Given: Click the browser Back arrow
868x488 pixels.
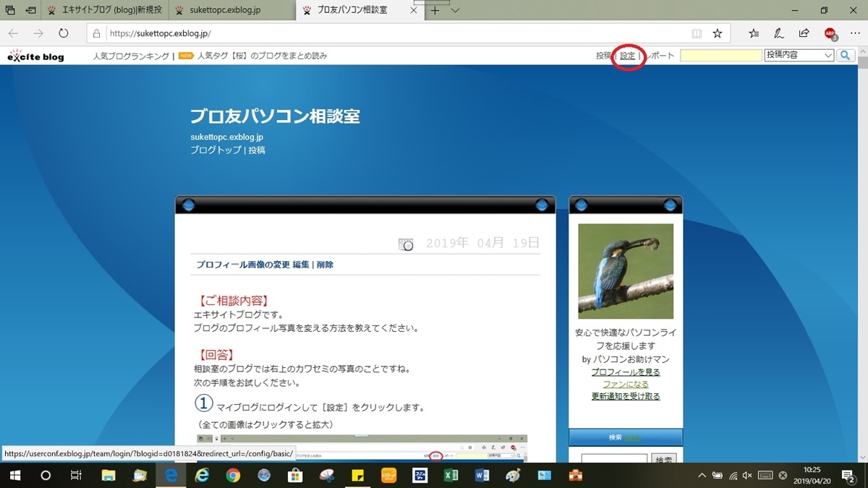Looking at the screenshot, I should click(13, 33).
